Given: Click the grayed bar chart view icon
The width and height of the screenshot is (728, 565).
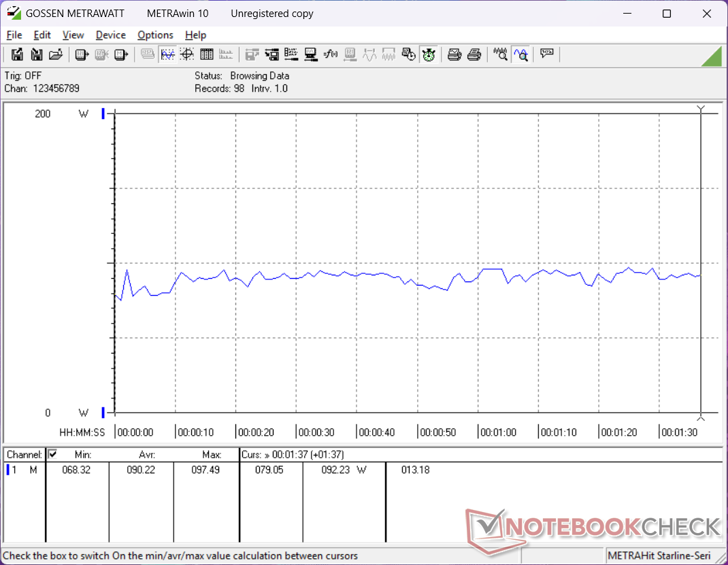Looking at the screenshot, I should point(226,55).
